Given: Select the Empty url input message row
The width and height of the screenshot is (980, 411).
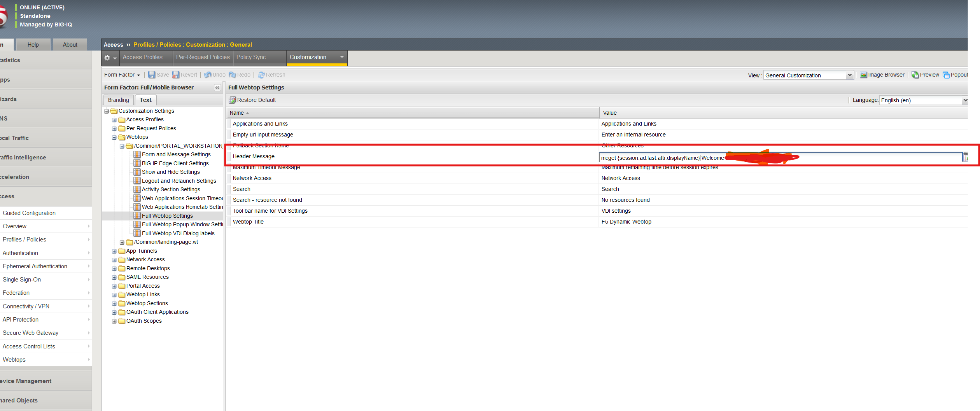Looking at the screenshot, I should point(597,135).
